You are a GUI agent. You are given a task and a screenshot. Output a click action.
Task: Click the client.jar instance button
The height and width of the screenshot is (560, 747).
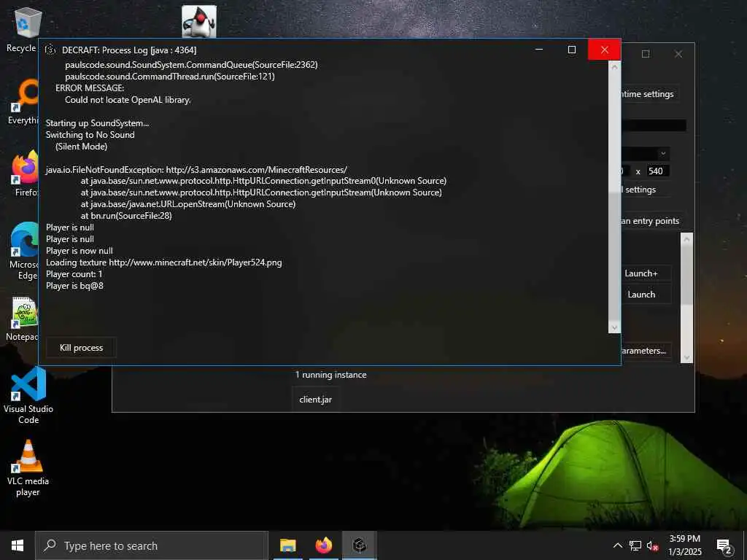(x=315, y=400)
